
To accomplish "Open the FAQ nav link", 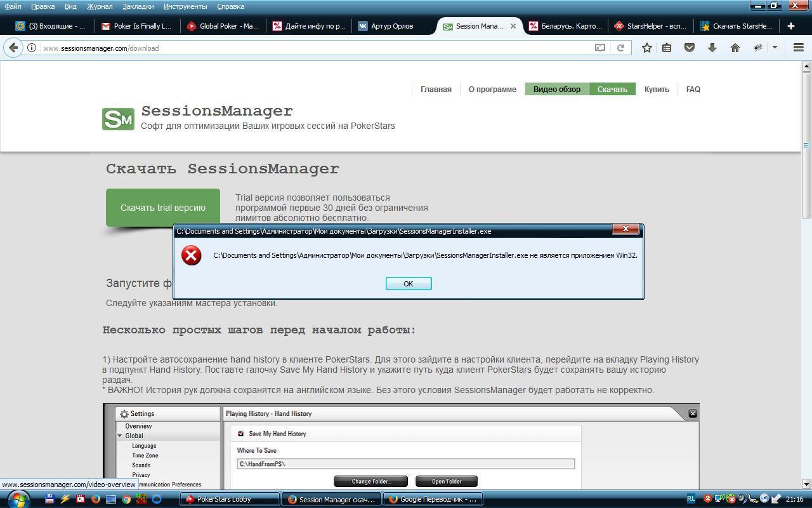I will (x=693, y=90).
